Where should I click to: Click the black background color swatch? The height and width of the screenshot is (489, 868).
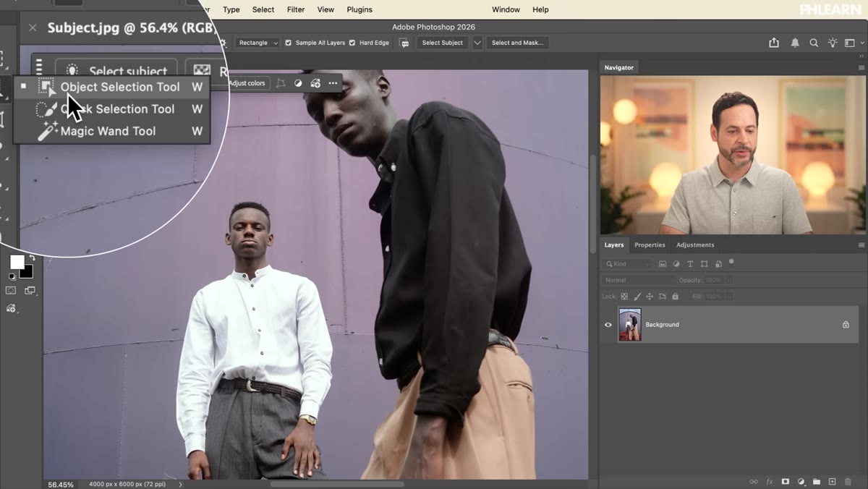[x=28, y=273]
